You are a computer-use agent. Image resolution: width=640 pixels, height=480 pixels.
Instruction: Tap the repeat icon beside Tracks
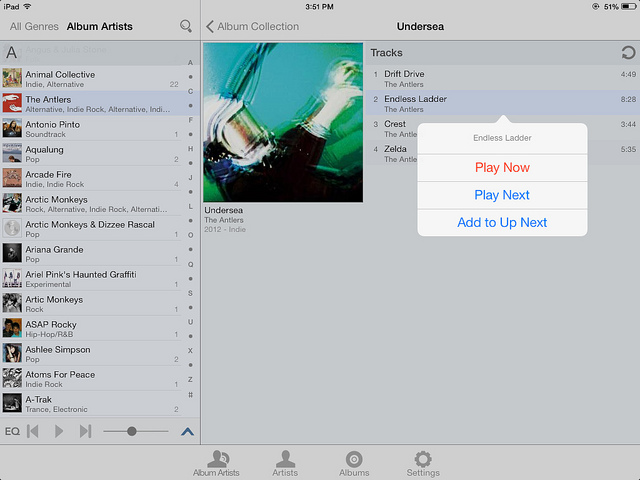click(x=628, y=53)
